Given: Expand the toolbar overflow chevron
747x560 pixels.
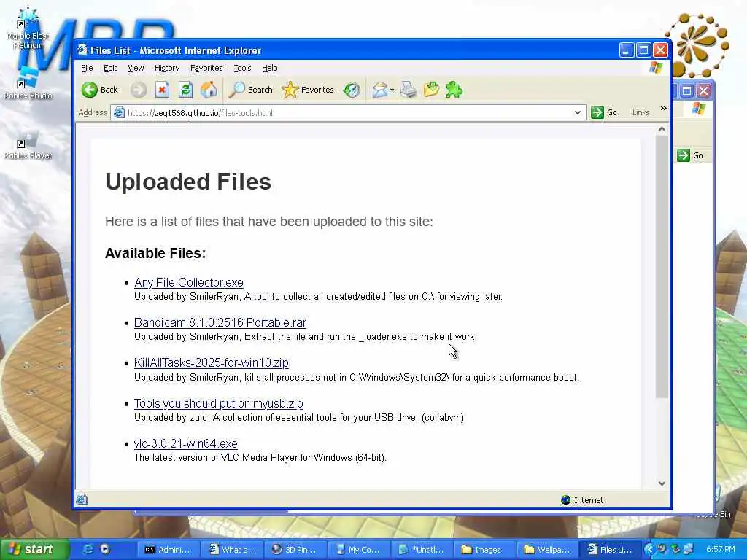Looking at the screenshot, I should point(663,109).
